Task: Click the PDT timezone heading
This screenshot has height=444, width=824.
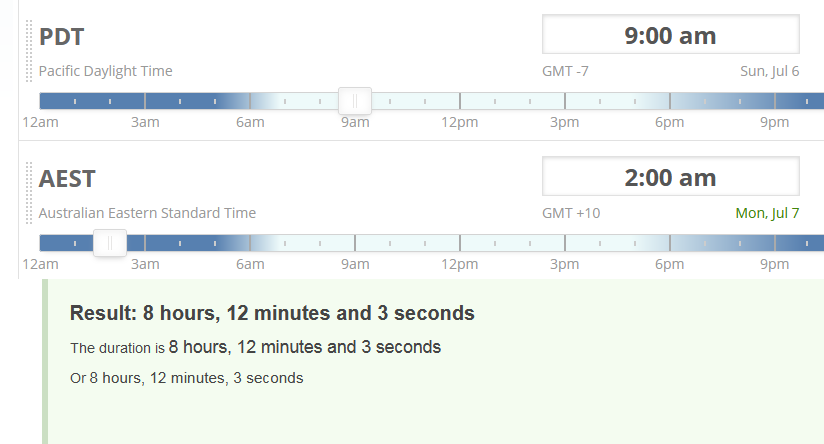Action: pyautogui.click(x=62, y=37)
